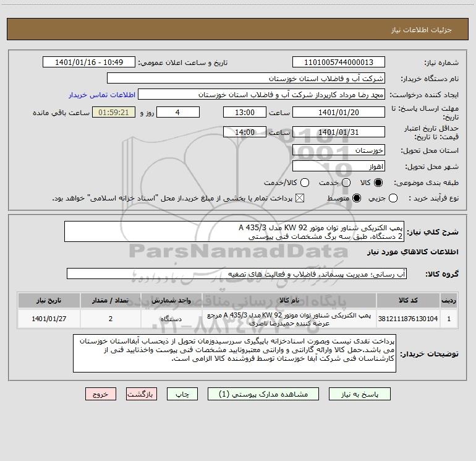Click item code 3812111876130104 cell
This screenshot has width=476, height=461.
pyautogui.click(x=408, y=319)
